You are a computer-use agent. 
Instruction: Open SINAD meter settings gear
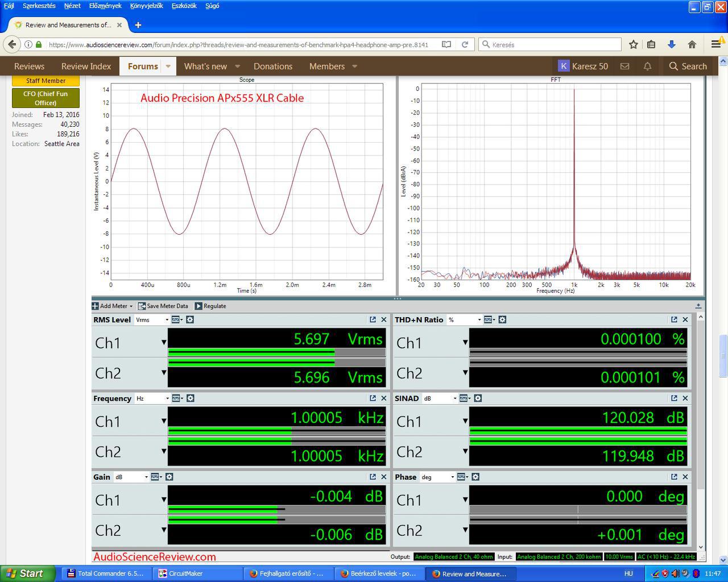click(478, 398)
